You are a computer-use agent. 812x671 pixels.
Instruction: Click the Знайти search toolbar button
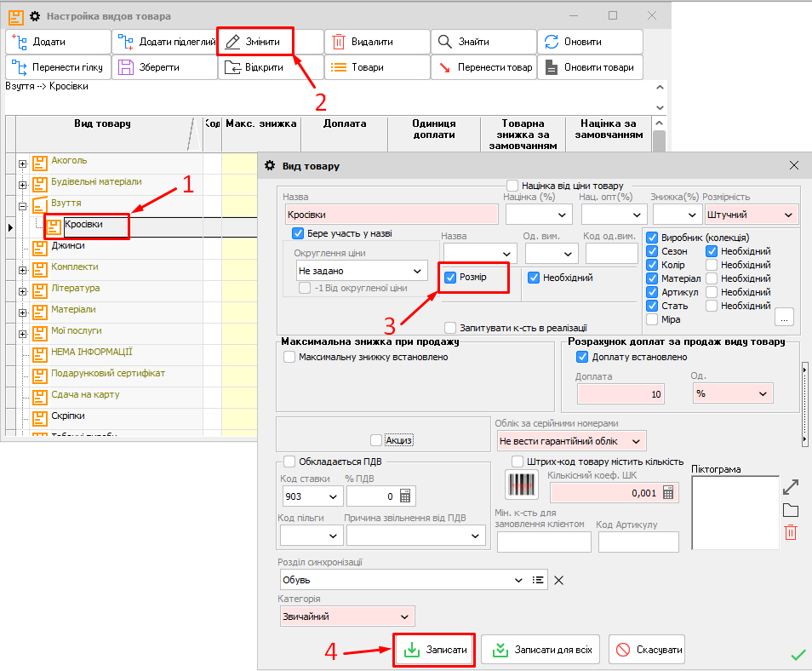coord(483,42)
